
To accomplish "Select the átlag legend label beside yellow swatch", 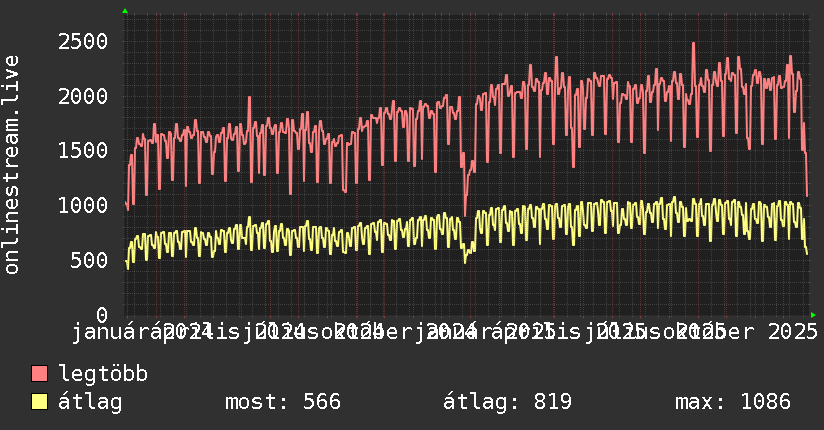I will coord(90,402).
